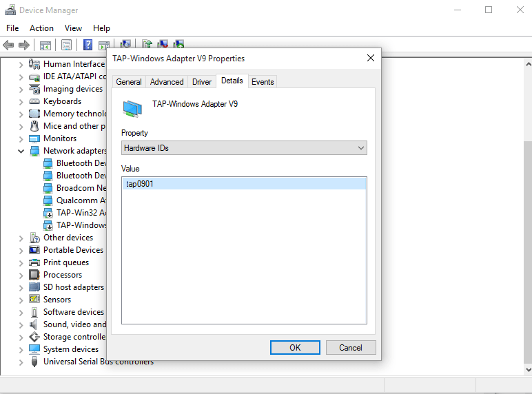Open the Help menu
This screenshot has height=394, width=532.
pos(101,28)
